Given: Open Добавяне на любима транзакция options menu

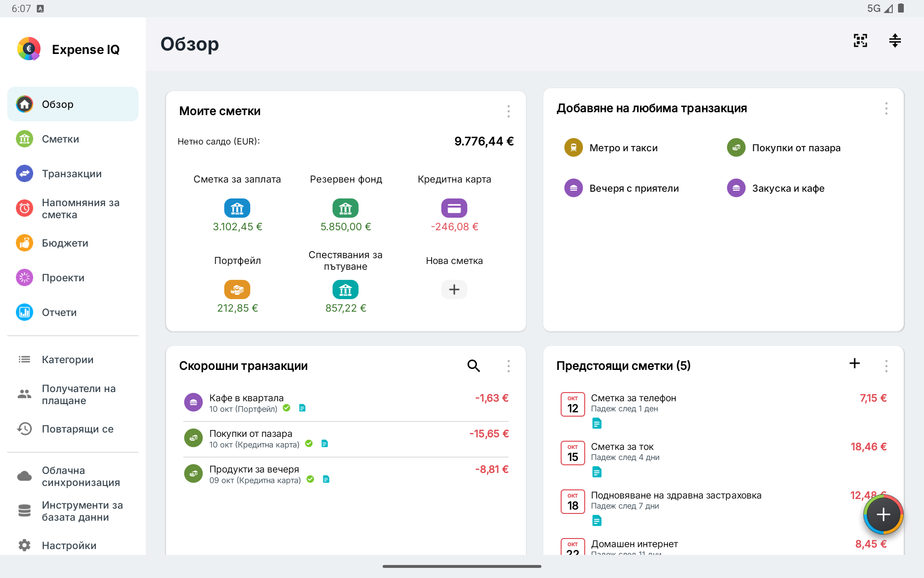Looking at the screenshot, I should pos(886,108).
